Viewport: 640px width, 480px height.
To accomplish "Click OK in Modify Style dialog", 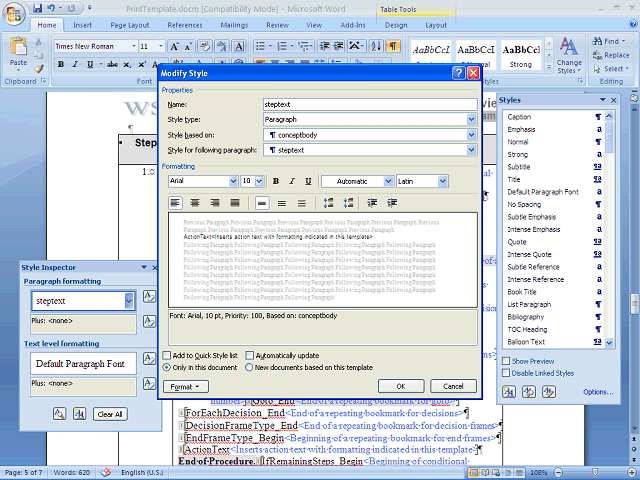I will click(401, 386).
